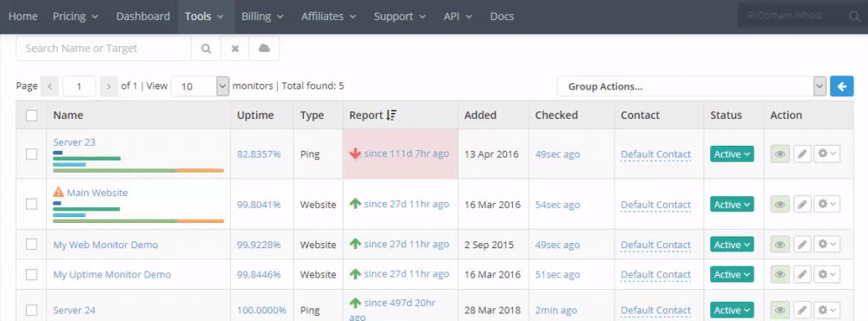Open Active status dropdown for My Uptime Monitor Demo
Screen dimensions: 868x321
tap(732, 274)
